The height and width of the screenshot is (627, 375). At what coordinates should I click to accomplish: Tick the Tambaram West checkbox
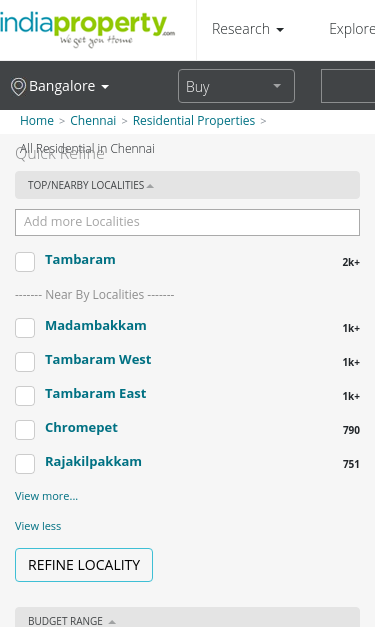click(x=25, y=362)
